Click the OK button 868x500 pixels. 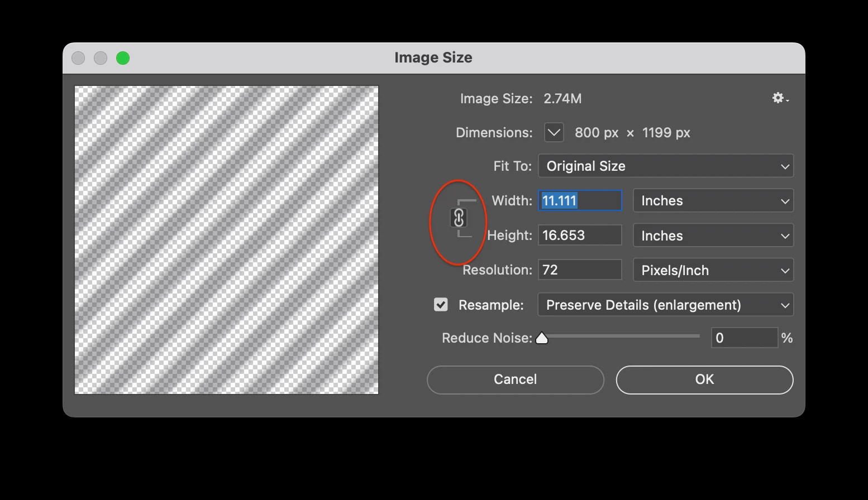tap(704, 379)
